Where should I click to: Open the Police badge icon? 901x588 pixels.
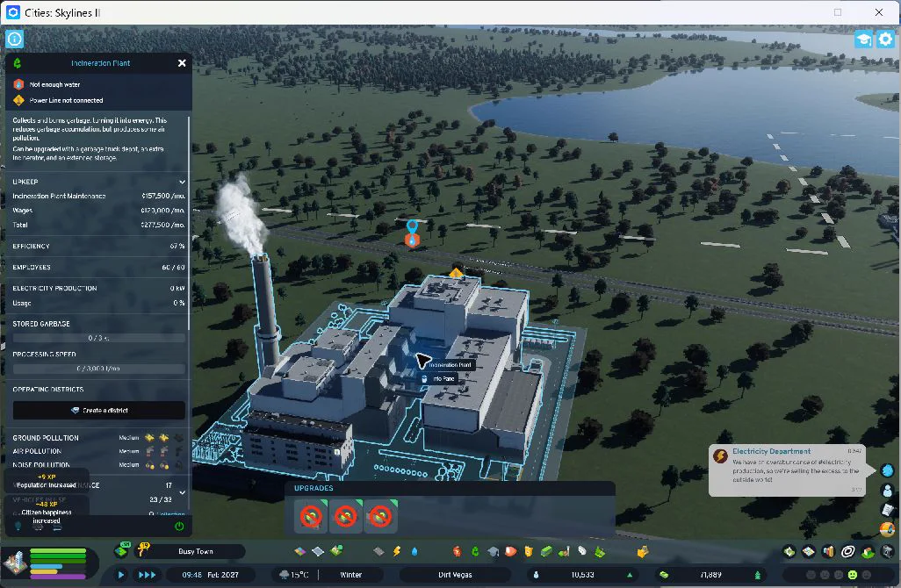[528, 551]
